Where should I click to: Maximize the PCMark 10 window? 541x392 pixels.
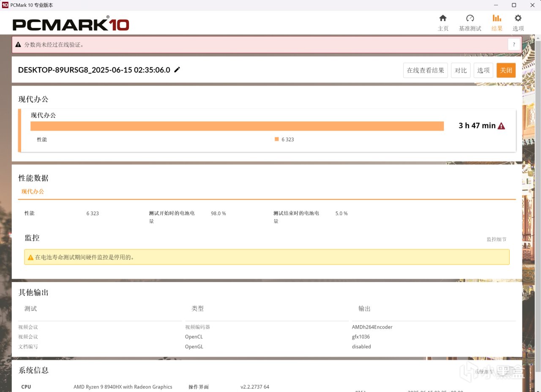tap(514, 5)
